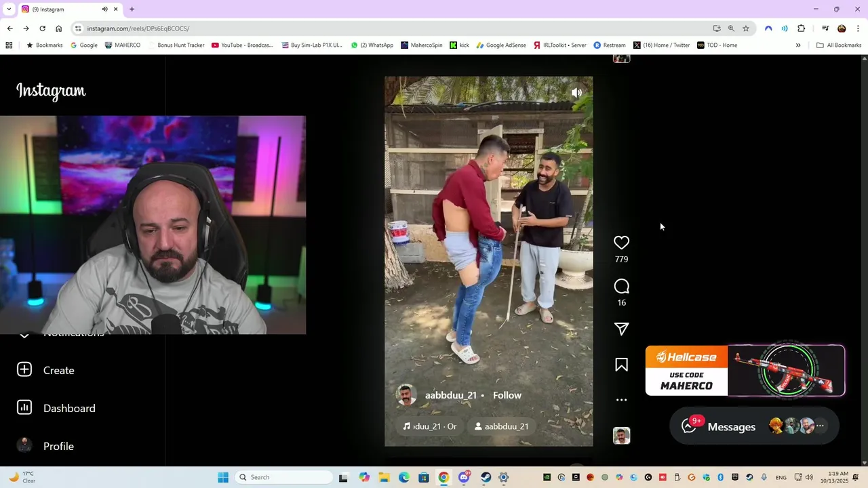868x488 pixels.
Task: Open the Chrome apps grid icon
Action: pos(9,45)
